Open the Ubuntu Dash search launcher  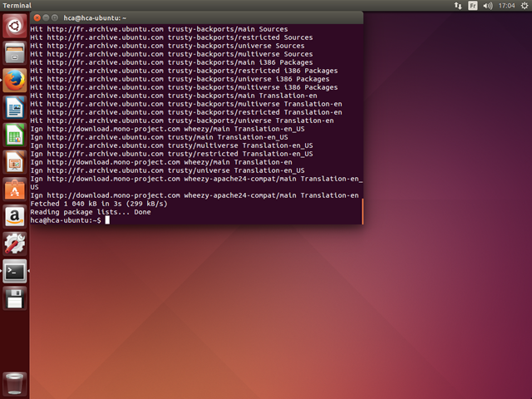pyautogui.click(x=15, y=26)
